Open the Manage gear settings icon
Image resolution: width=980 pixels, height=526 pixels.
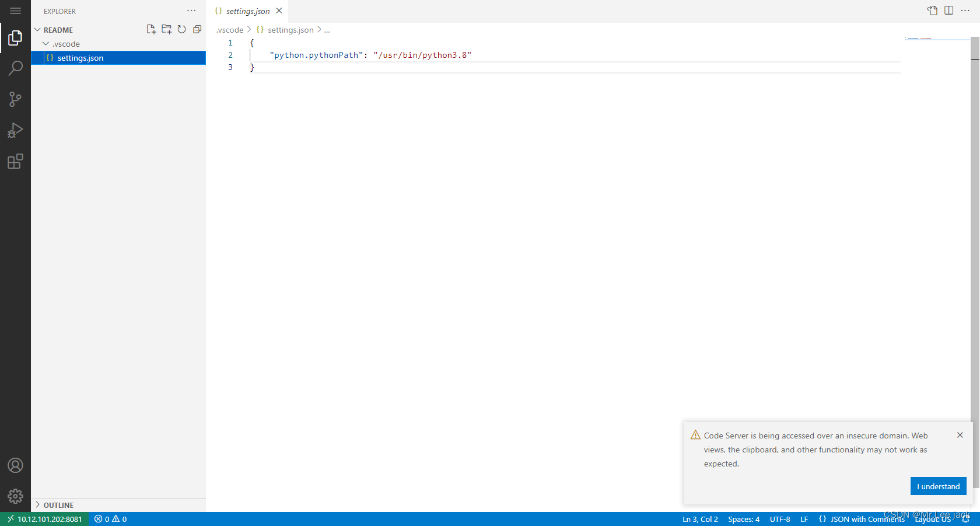coord(15,496)
